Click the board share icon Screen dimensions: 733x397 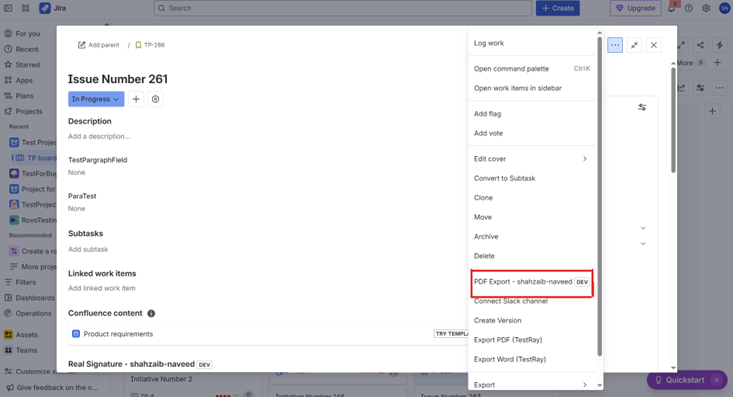point(700,45)
